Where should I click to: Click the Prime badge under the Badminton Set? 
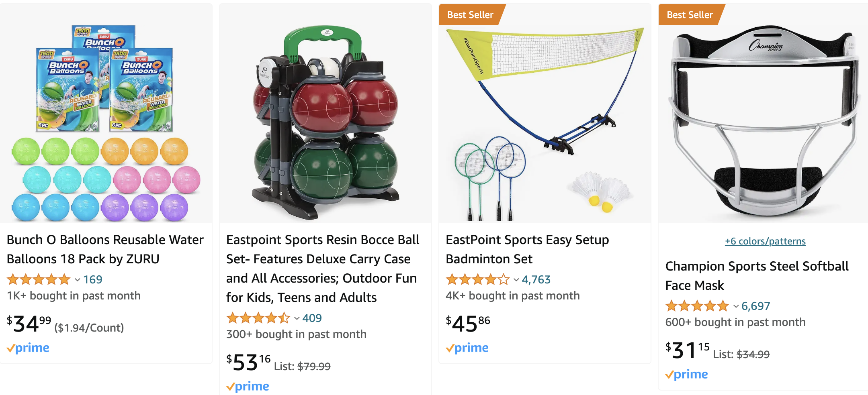click(467, 348)
